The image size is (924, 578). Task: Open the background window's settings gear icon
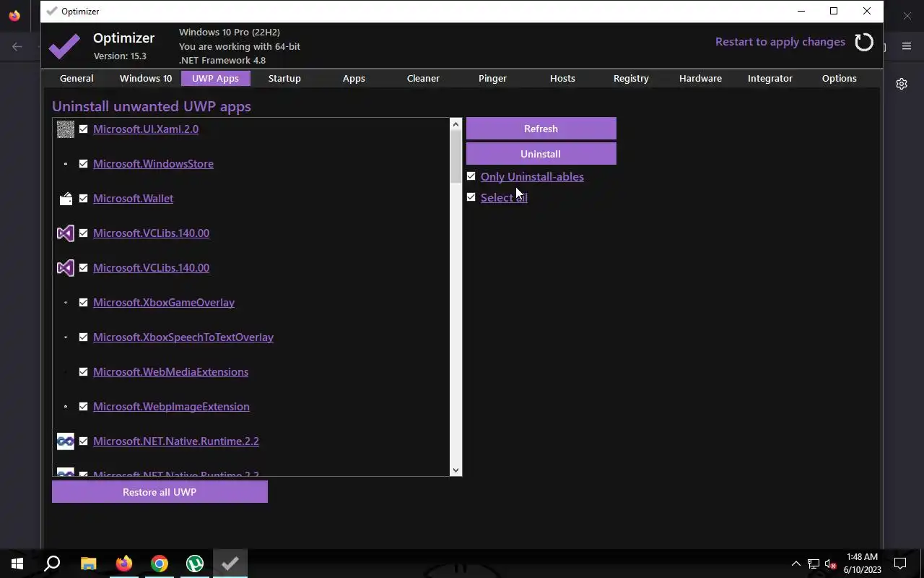tap(902, 84)
